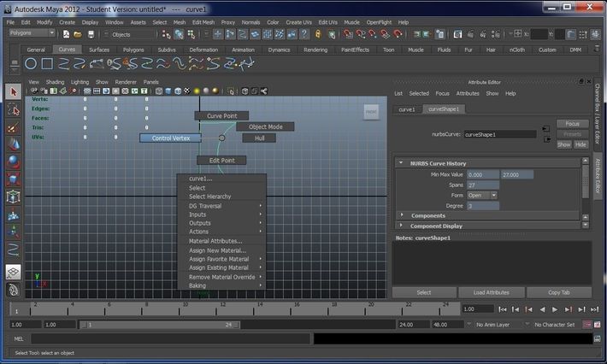Click the Show Manipulator tool
This screenshot has height=364, width=607.
pos(14,232)
